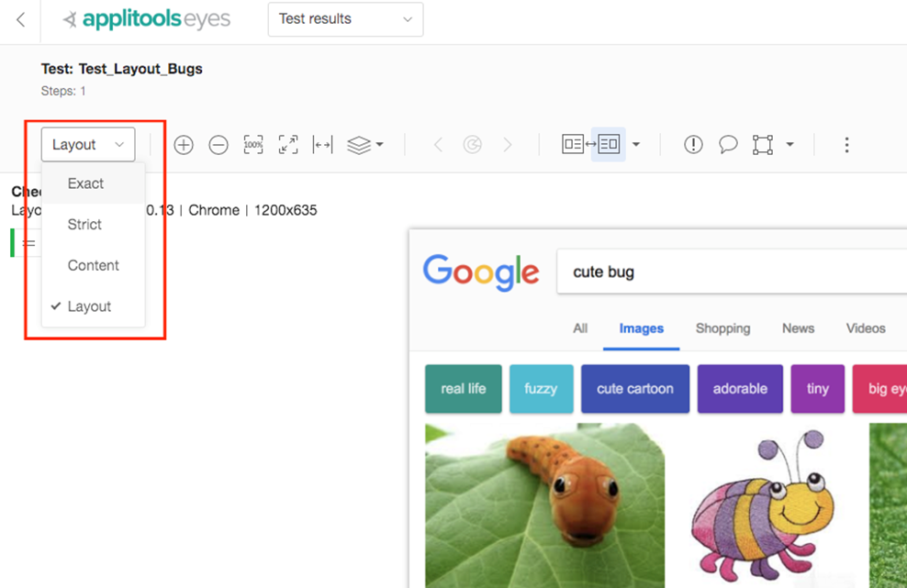Click the refresh step icon
Viewport: 907px width, 588px height.
click(473, 144)
